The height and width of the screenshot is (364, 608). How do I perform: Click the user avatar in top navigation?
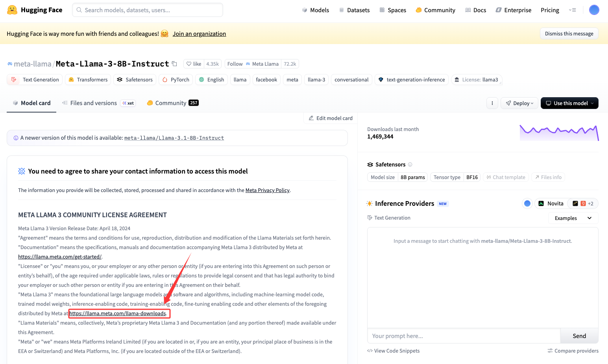(594, 10)
